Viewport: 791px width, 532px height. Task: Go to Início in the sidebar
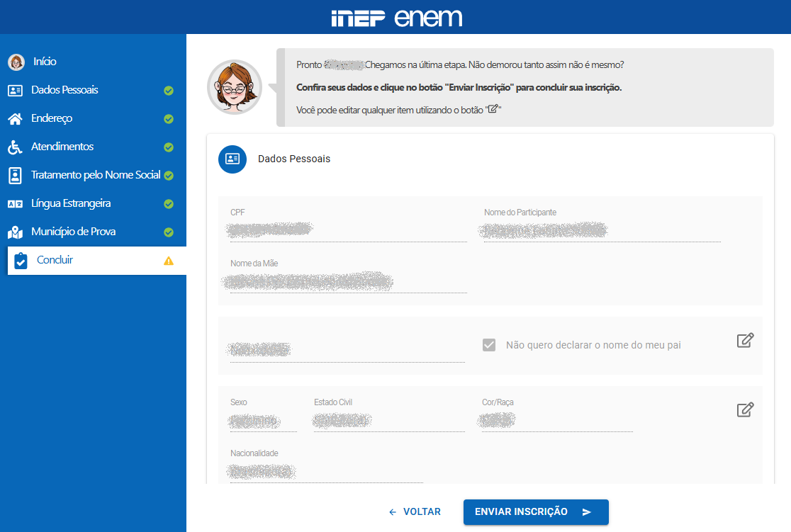click(45, 62)
